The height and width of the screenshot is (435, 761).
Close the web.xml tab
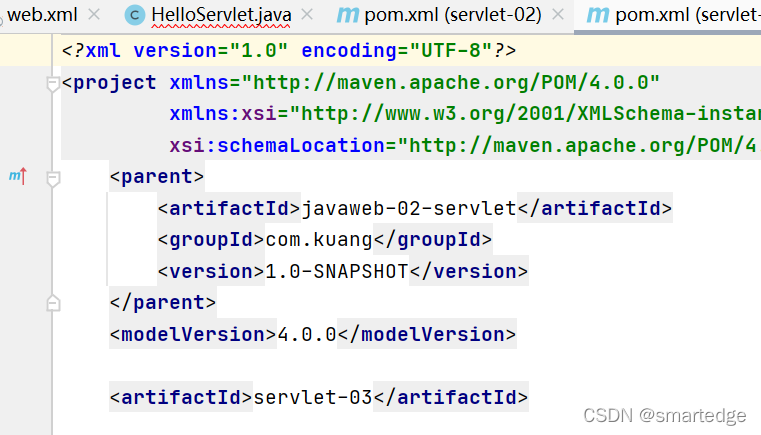(x=95, y=15)
